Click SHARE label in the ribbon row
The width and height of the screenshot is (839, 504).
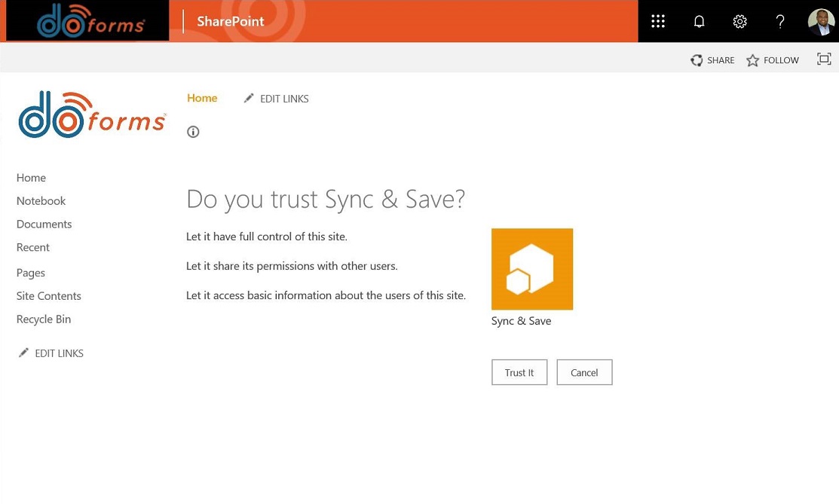click(721, 60)
